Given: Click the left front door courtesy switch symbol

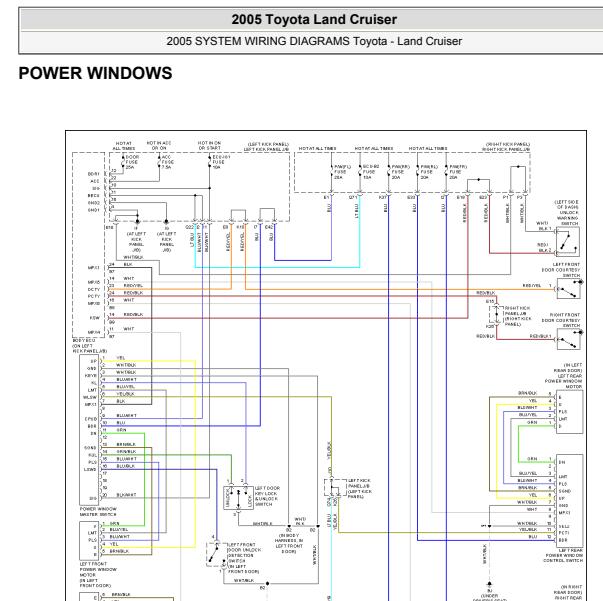Looking at the screenshot, I should click(568, 289).
